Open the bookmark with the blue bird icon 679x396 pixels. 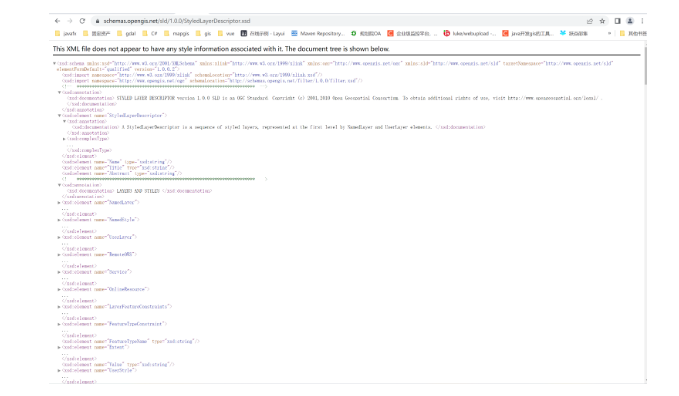[x=574, y=33]
